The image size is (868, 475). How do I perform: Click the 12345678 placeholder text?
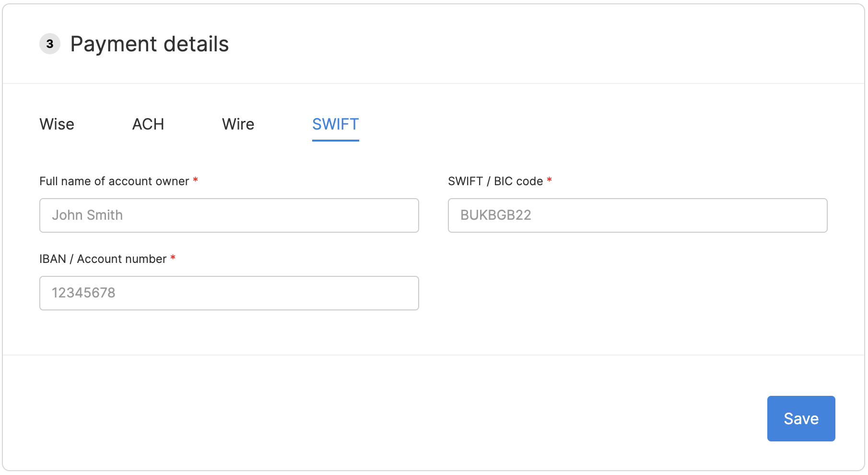point(83,293)
